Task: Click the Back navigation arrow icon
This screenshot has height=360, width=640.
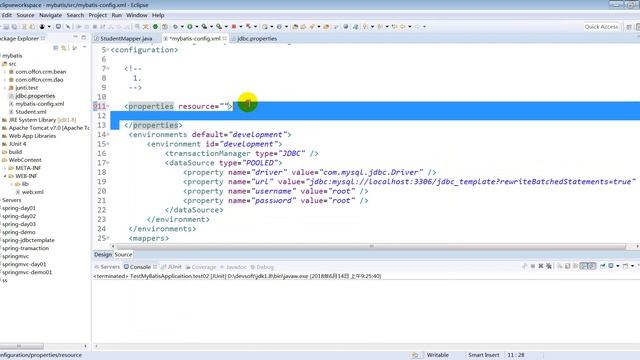Action: tap(402, 27)
